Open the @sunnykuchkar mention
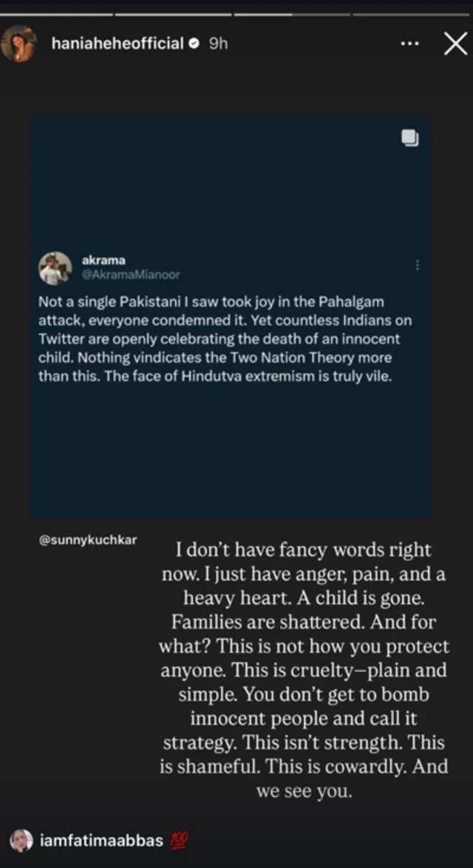Screen dimensions: 473x868 87,540
